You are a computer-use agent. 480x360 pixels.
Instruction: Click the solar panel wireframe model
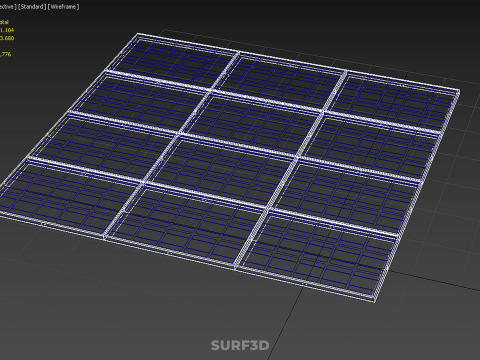pyautogui.click(x=230, y=167)
